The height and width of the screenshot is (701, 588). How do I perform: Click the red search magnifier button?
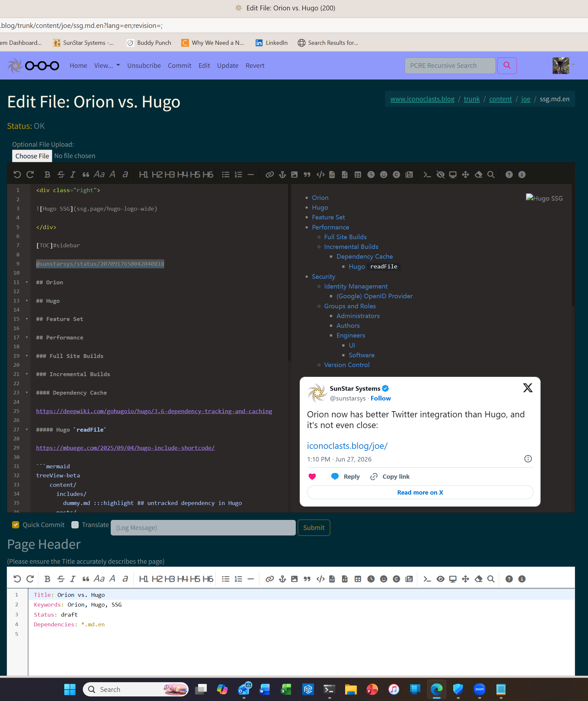507,66
